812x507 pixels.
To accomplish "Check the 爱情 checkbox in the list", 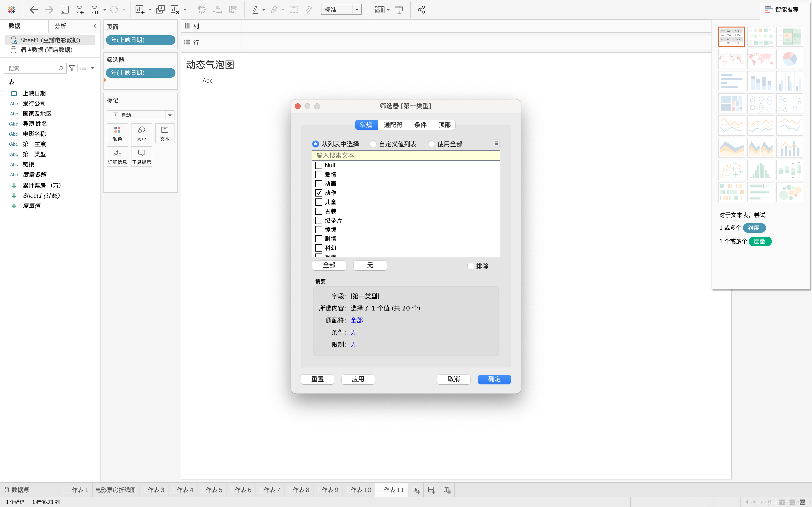I will point(319,174).
